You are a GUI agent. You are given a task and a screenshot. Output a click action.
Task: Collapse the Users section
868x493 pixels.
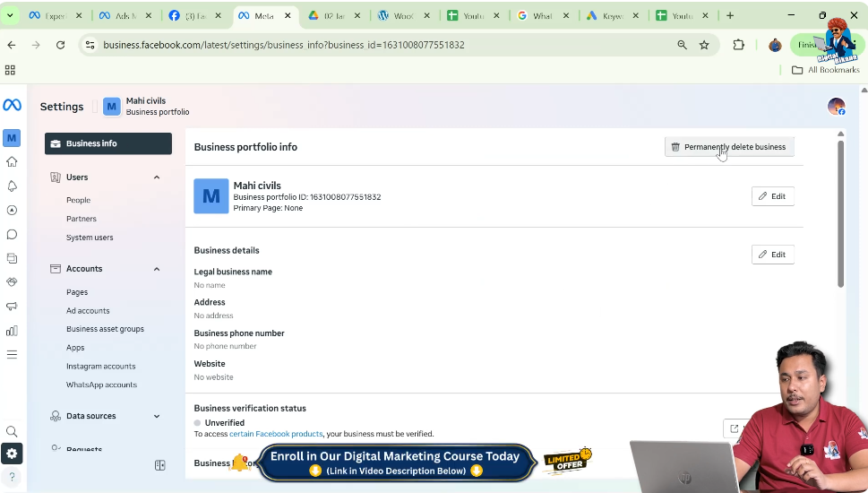157,177
